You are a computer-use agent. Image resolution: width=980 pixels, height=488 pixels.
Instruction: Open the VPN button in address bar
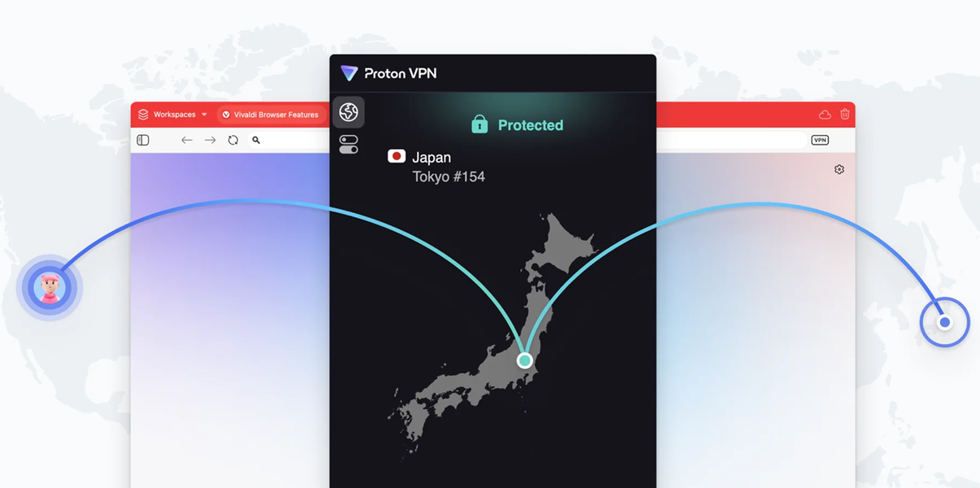coord(820,140)
